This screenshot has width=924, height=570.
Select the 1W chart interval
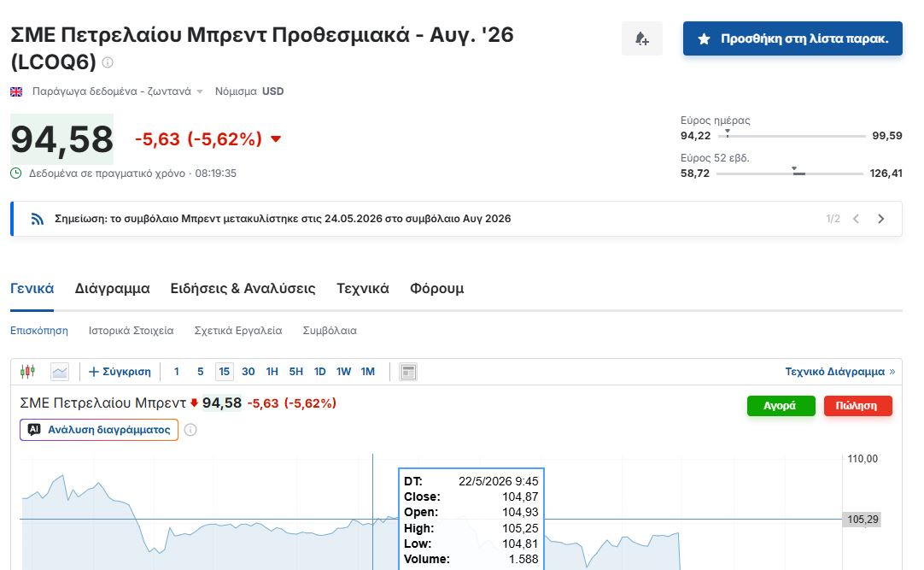point(343,372)
